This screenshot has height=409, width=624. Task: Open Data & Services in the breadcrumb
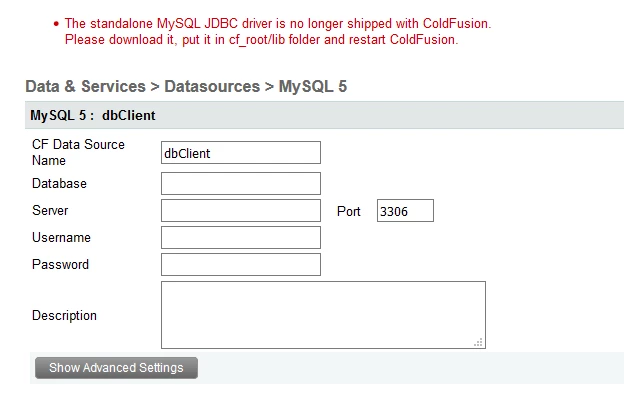coord(86,86)
